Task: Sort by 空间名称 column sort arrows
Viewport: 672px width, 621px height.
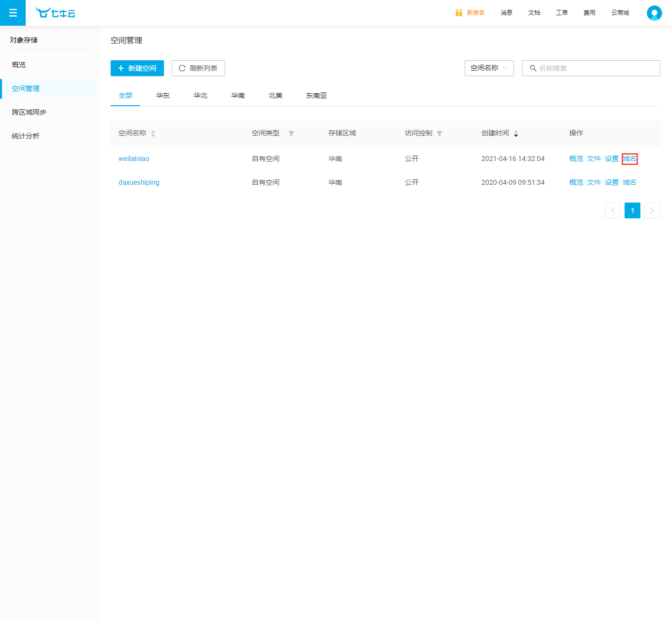Action: coord(153,133)
